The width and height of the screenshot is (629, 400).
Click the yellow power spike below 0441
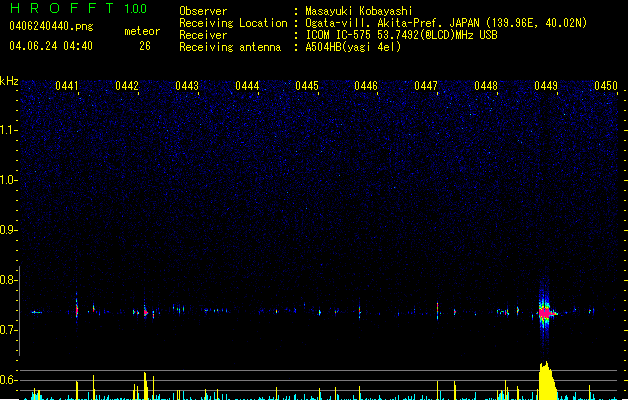click(x=77, y=390)
